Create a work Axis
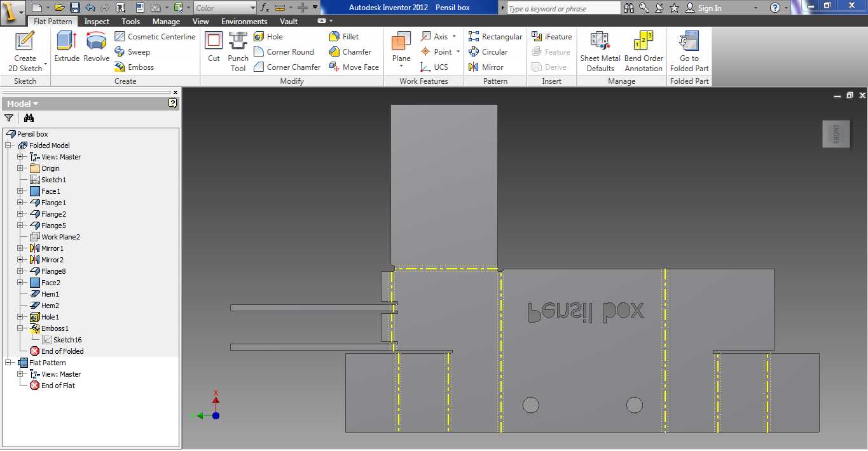Image resolution: width=868 pixels, height=451 pixels. tap(434, 36)
